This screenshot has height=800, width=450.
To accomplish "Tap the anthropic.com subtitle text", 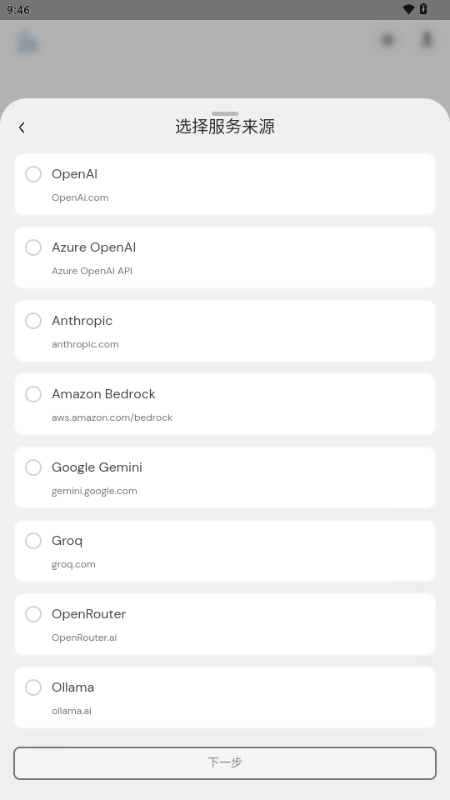I will pos(85,344).
